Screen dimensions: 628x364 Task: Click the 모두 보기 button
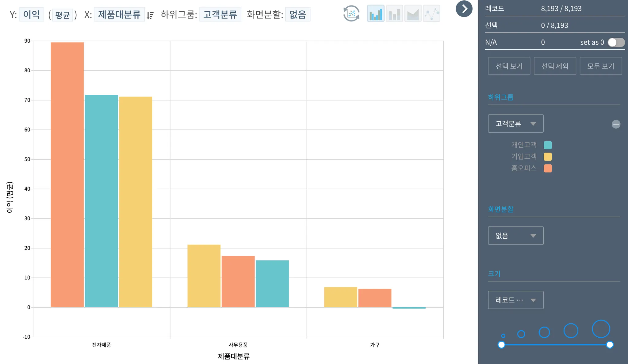(x=600, y=66)
